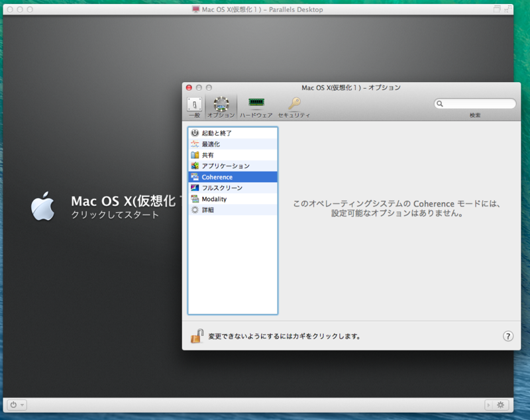
Task: Click the search field in options window
Action: tap(475, 104)
